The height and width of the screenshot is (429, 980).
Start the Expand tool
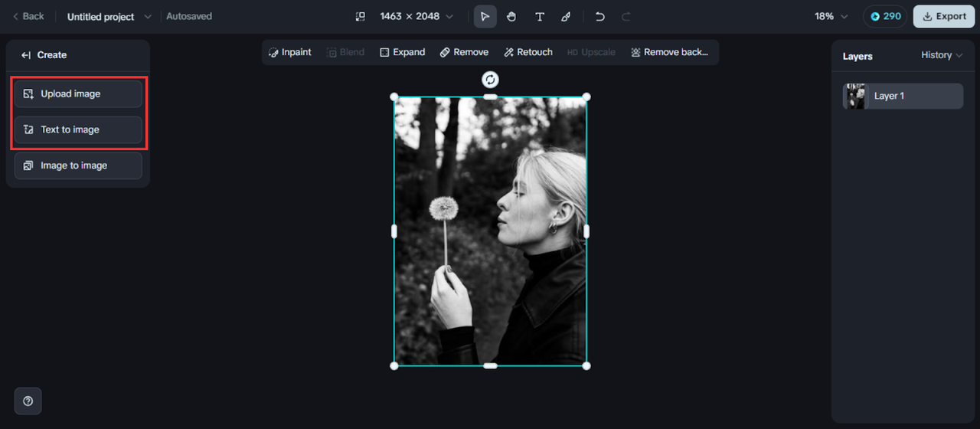pos(403,52)
